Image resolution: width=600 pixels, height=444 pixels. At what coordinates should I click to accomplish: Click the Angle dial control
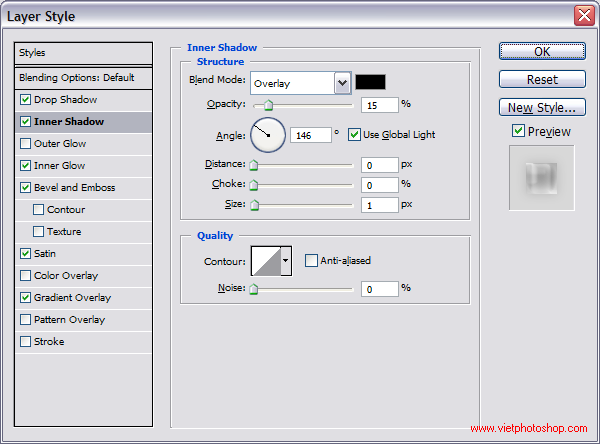pyautogui.click(x=267, y=135)
